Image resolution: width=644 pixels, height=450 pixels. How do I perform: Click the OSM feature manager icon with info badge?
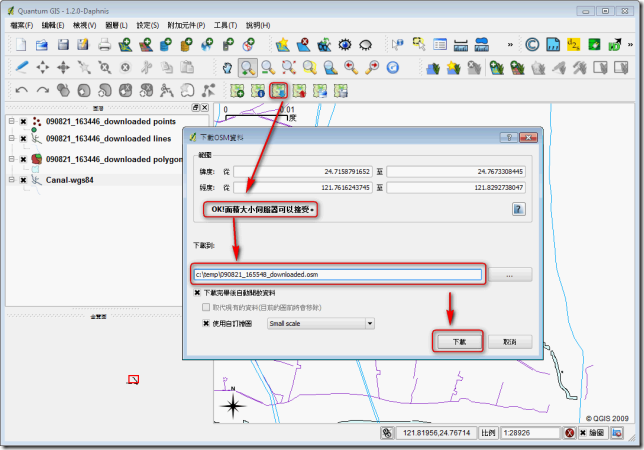258,91
